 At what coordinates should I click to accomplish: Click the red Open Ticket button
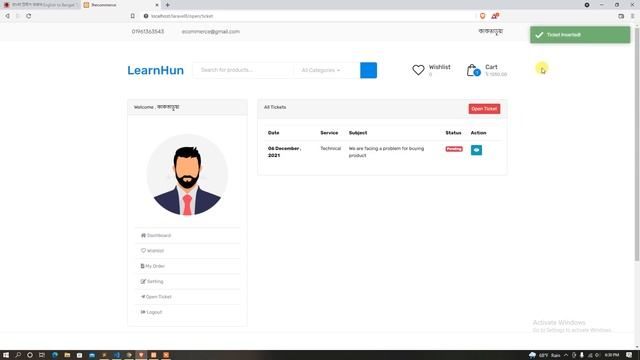(484, 109)
